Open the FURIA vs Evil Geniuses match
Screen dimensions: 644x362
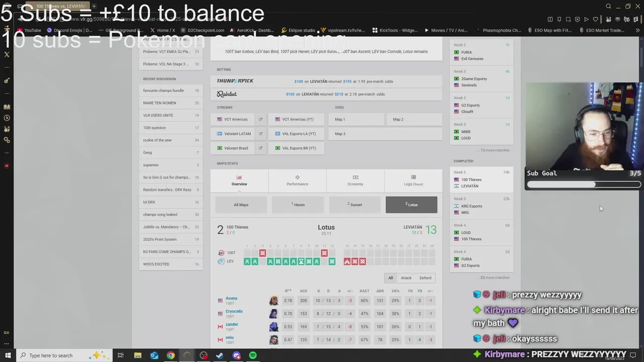(x=481, y=52)
